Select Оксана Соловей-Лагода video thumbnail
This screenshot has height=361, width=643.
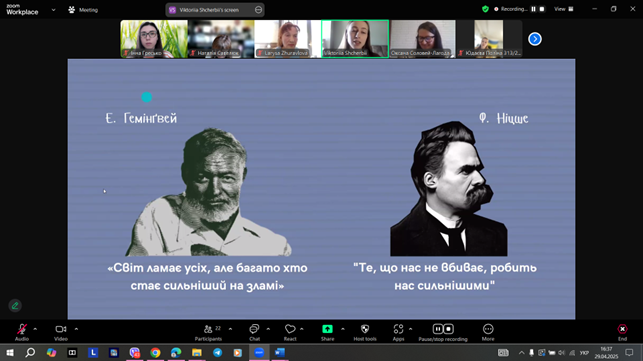coord(422,39)
